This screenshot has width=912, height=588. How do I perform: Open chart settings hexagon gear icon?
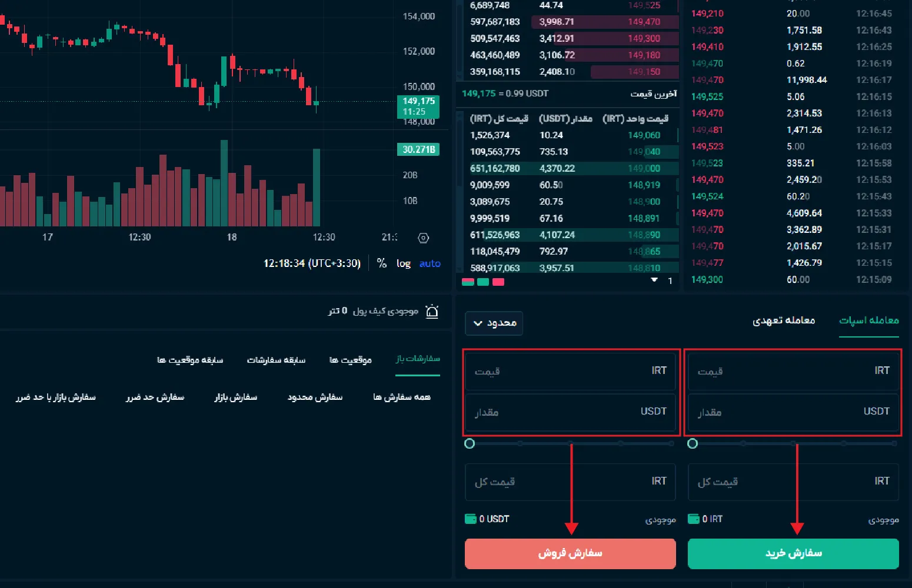tap(423, 238)
